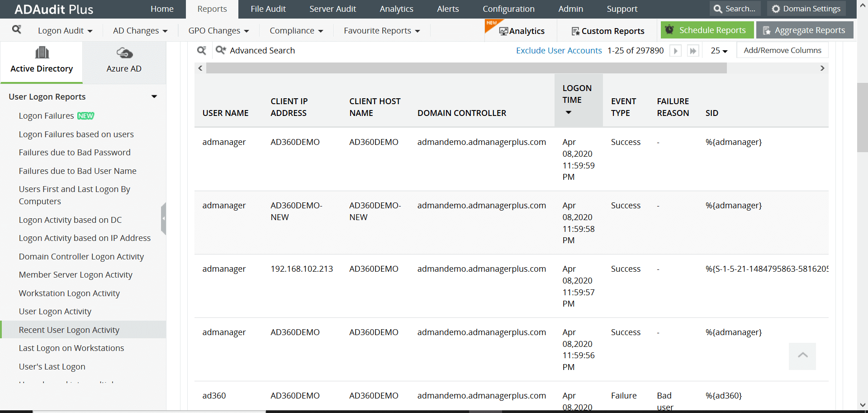
Task: Click Exclude User Accounts link
Action: pyautogui.click(x=559, y=51)
